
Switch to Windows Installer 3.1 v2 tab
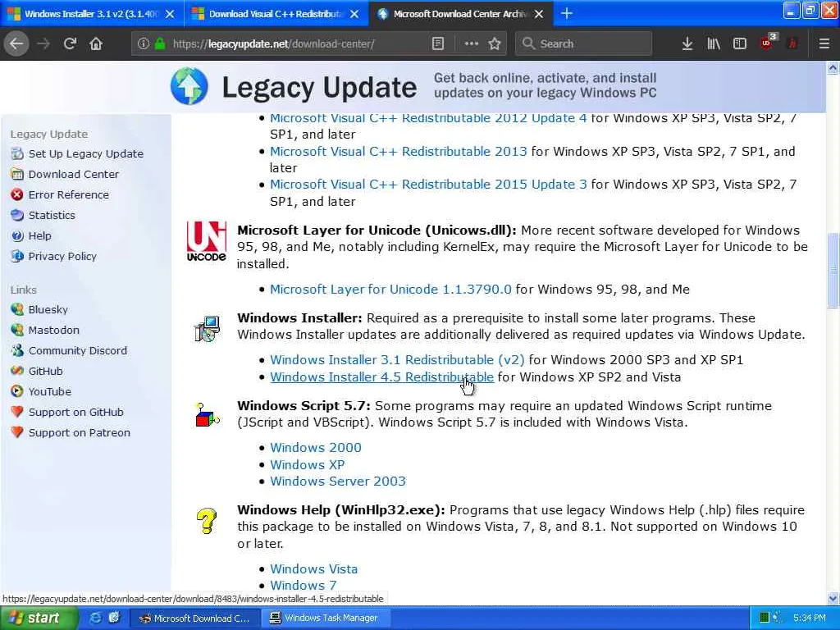[92, 14]
